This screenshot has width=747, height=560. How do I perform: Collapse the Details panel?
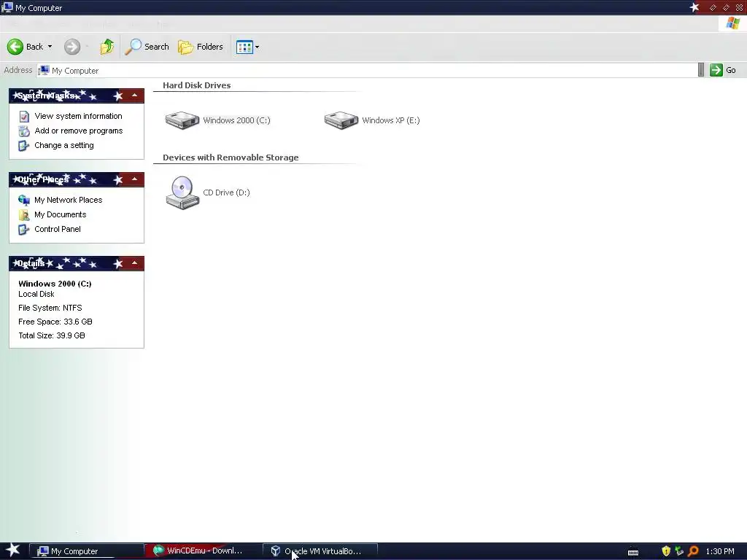(x=135, y=263)
